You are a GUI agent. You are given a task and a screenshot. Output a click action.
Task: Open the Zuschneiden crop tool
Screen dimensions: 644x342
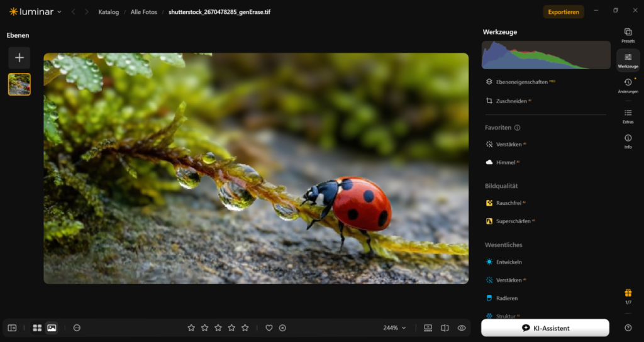[x=509, y=101]
